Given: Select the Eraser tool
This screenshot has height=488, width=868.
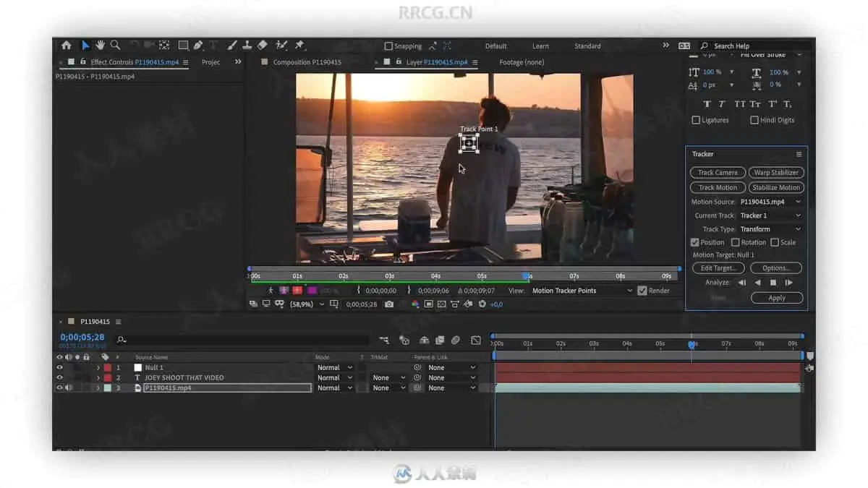Looking at the screenshot, I should pos(263,46).
